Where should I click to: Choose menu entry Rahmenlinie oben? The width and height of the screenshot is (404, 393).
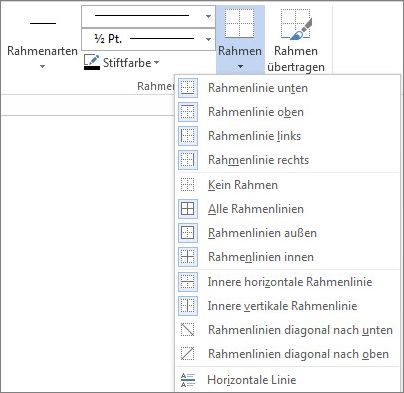pyautogui.click(x=256, y=112)
